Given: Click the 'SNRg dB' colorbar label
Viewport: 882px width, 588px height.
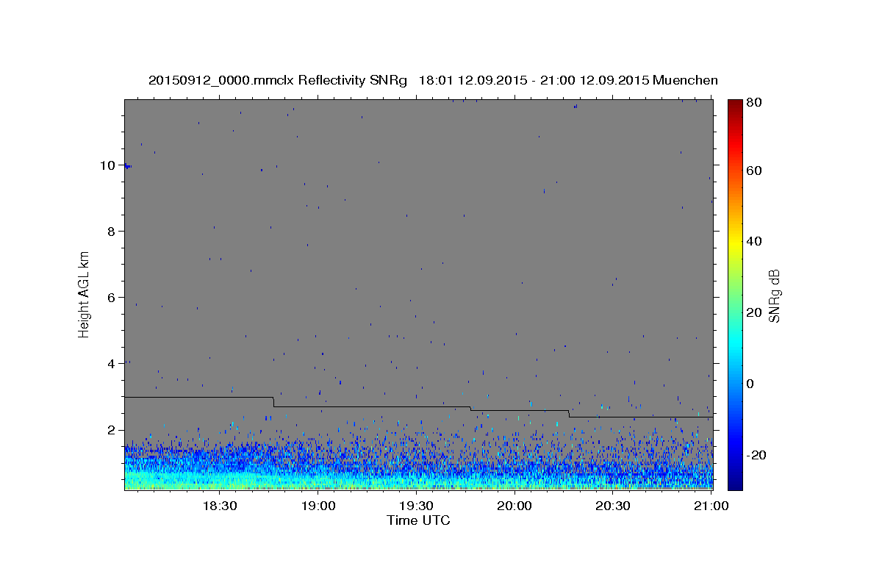Looking at the screenshot, I should (x=774, y=295).
